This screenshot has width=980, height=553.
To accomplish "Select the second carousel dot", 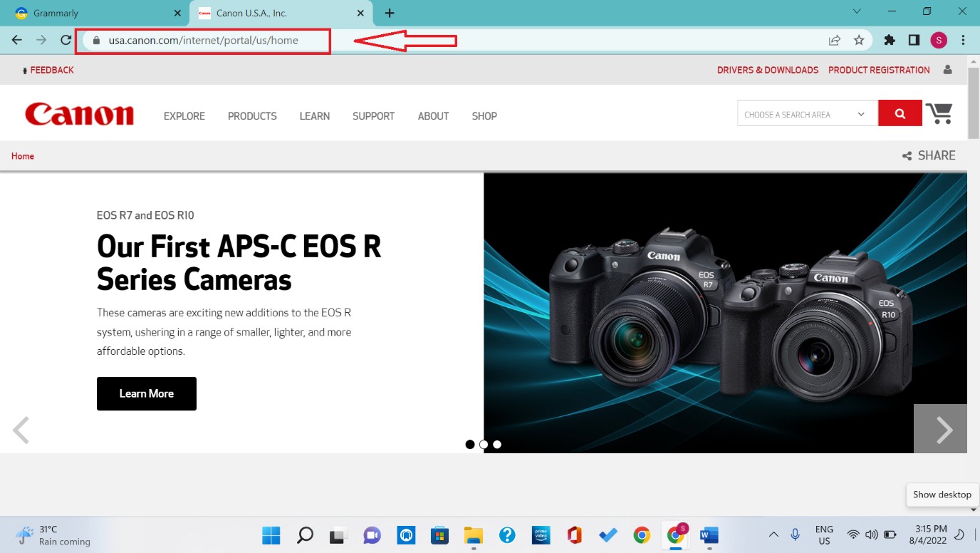I will click(484, 444).
